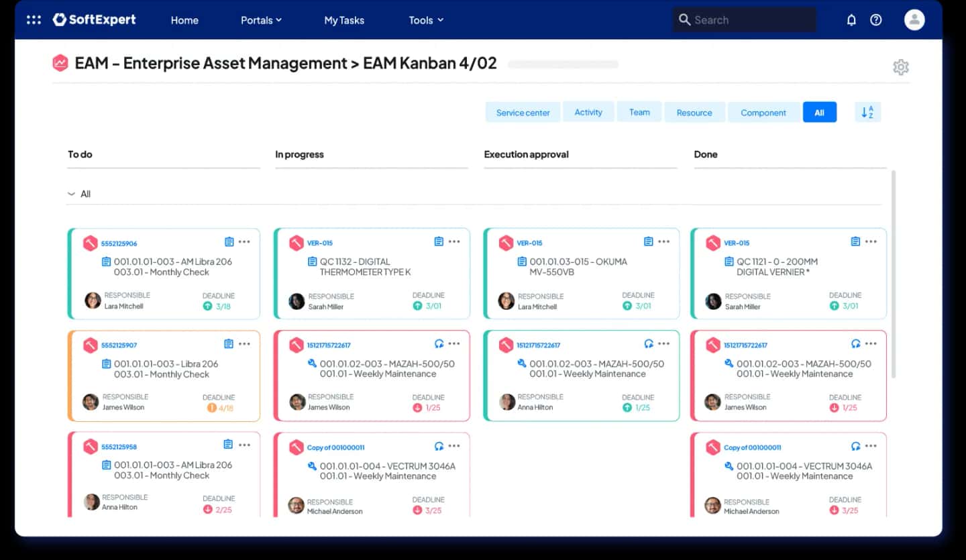Collapse the All group chevron
966x560 pixels.
72,194
